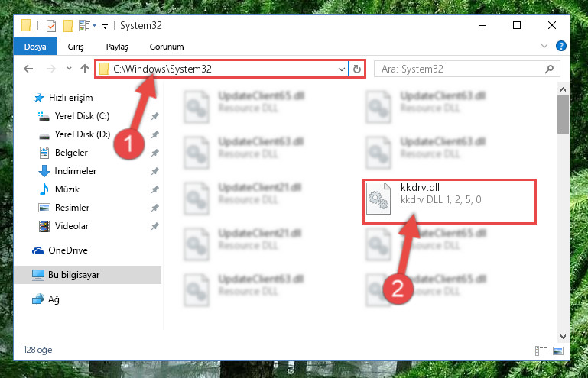Open recent locations dropdown arrow

[x=69, y=69]
